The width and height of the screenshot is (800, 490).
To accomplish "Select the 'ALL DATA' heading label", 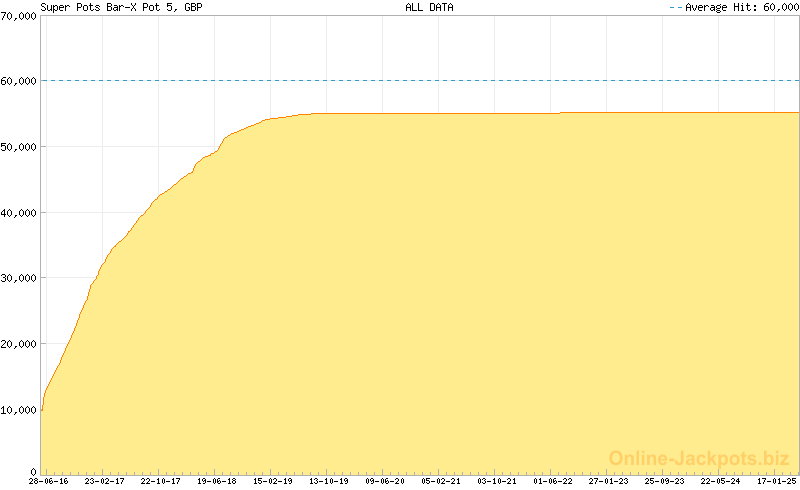I will [x=429, y=7].
